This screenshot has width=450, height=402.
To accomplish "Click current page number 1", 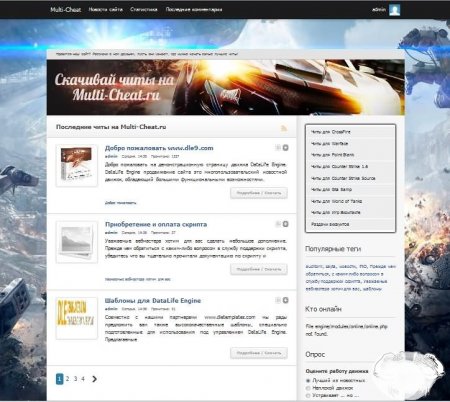I will pos(59,379).
